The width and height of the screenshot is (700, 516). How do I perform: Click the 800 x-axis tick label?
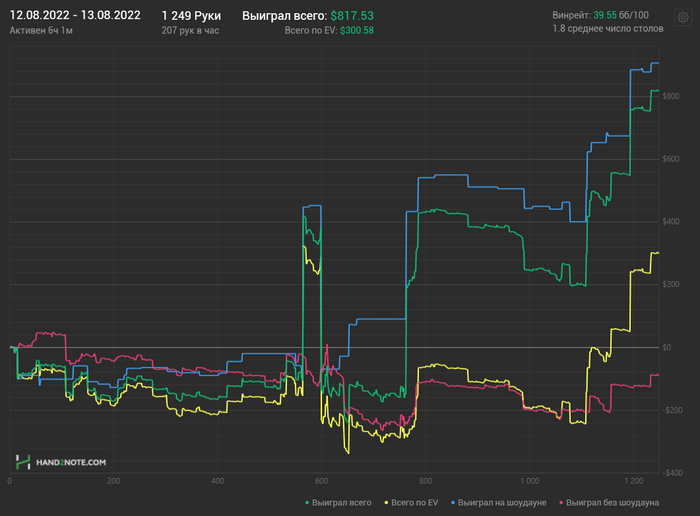(425, 481)
